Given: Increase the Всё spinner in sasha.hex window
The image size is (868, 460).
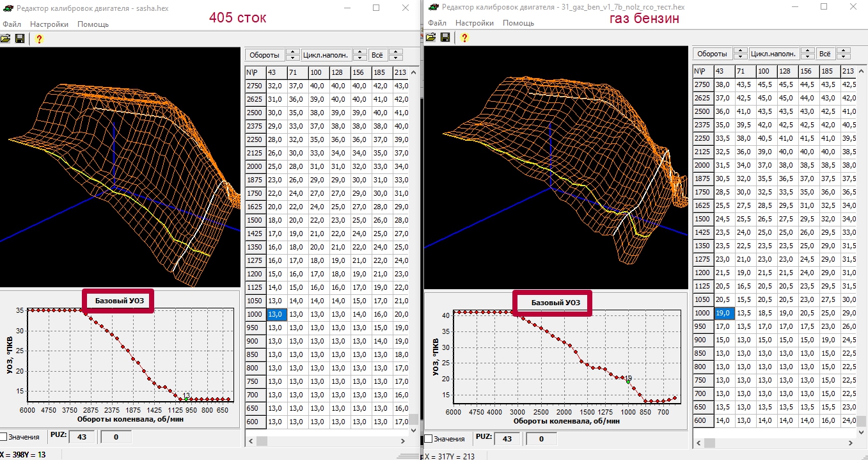Looking at the screenshot, I should (x=396, y=52).
